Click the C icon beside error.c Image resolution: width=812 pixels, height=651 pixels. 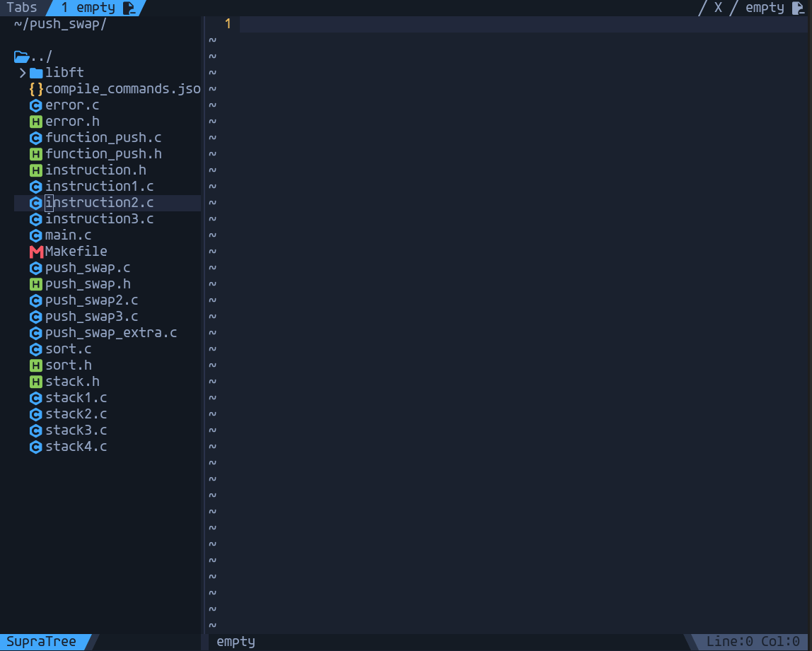(36, 105)
